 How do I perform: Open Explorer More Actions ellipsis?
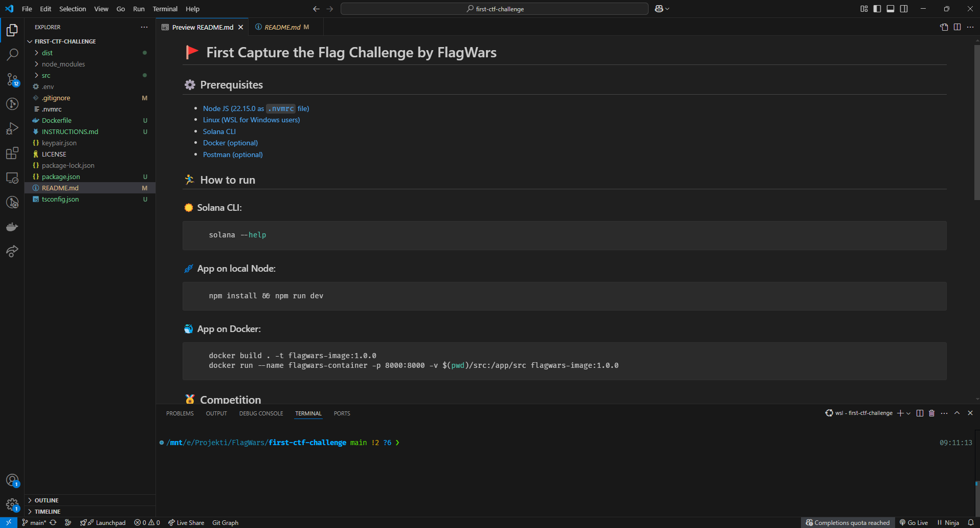(144, 27)
